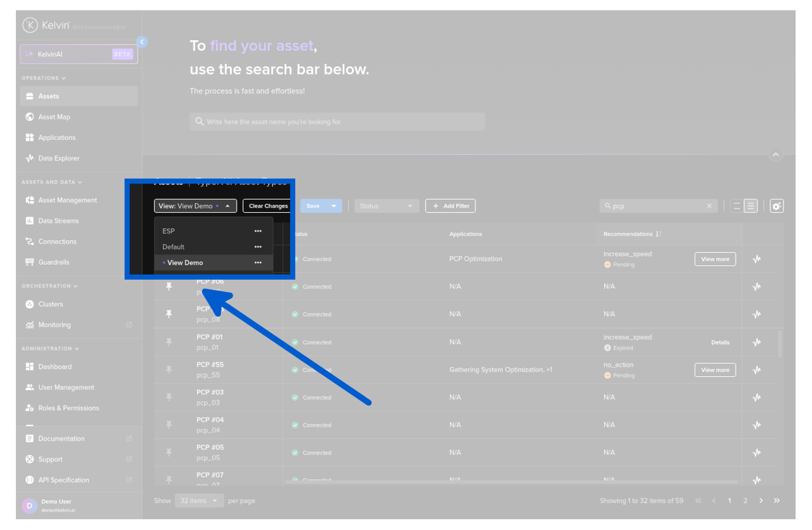Click the Clear Changes button
Image resolution: width=812 pixels, height=530 pixels.
click(x=268, y=206)
